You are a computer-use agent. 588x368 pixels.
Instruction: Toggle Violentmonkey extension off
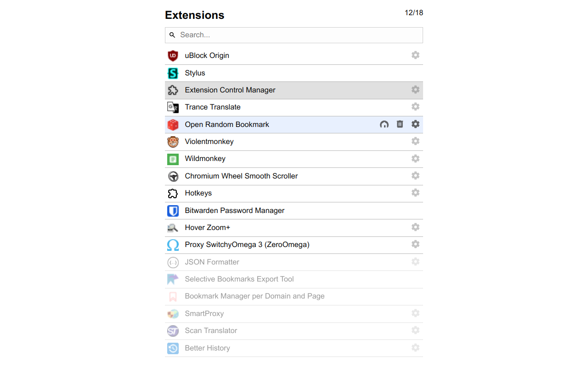[209, 142]
